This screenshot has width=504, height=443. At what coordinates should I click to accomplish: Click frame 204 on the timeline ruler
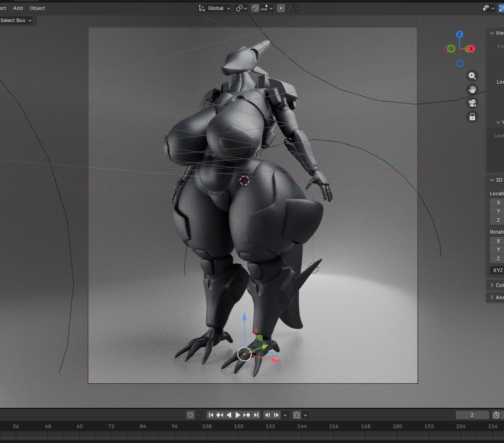[461, 426]
